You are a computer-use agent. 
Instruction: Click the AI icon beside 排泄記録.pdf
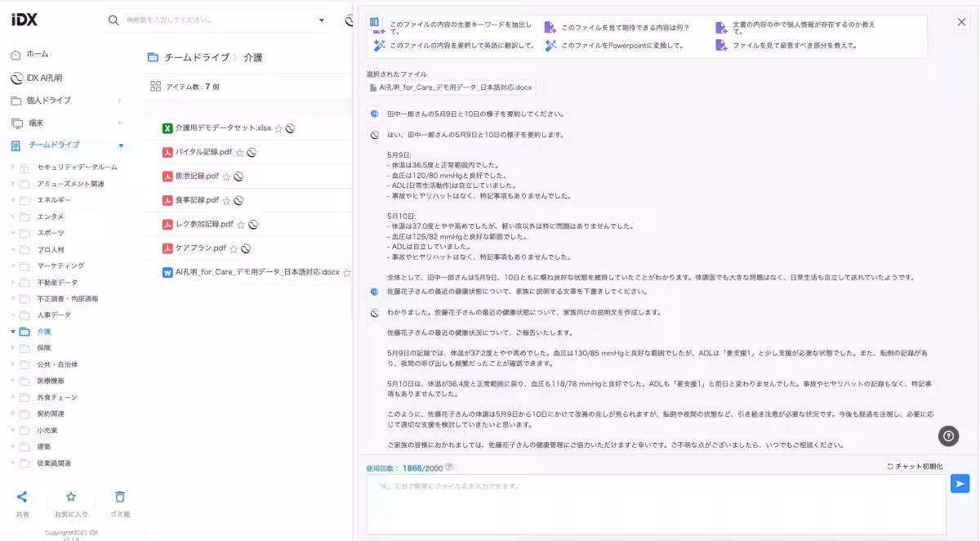click(238, 176)
